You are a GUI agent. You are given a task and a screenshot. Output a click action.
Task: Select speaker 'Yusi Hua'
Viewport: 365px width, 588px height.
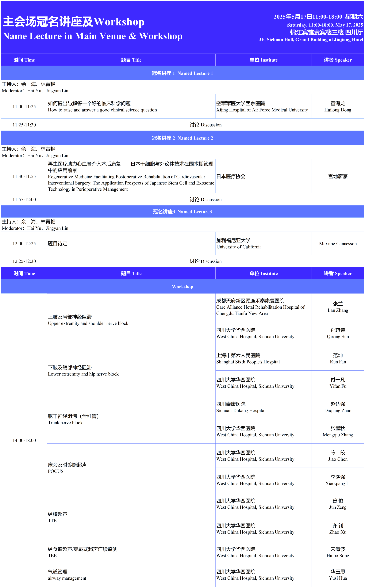pyautogui.click(x=338, y=578)
